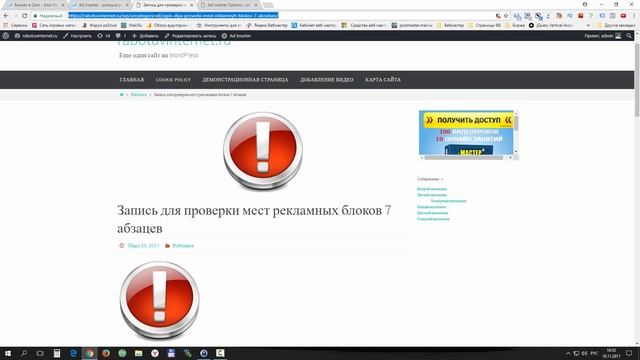The image size is (640, 360).
Task: Jump to Третий заголовок in contents
Action: pos(431,195)
